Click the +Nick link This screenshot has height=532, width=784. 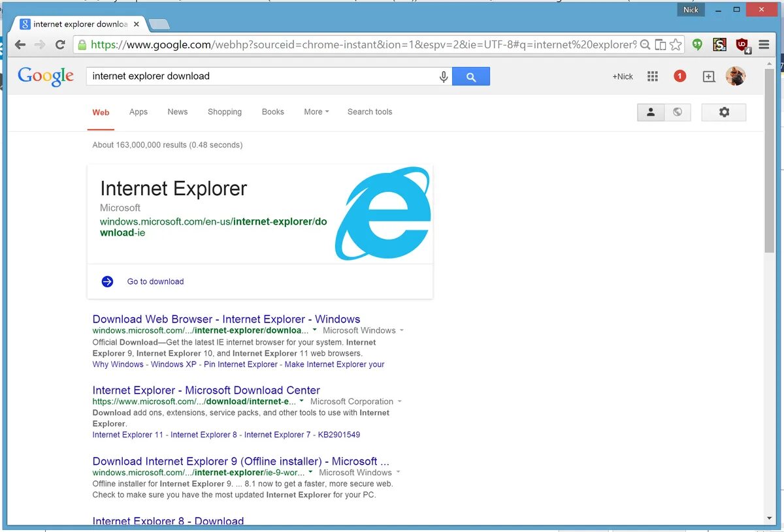[x=623, y=76]
